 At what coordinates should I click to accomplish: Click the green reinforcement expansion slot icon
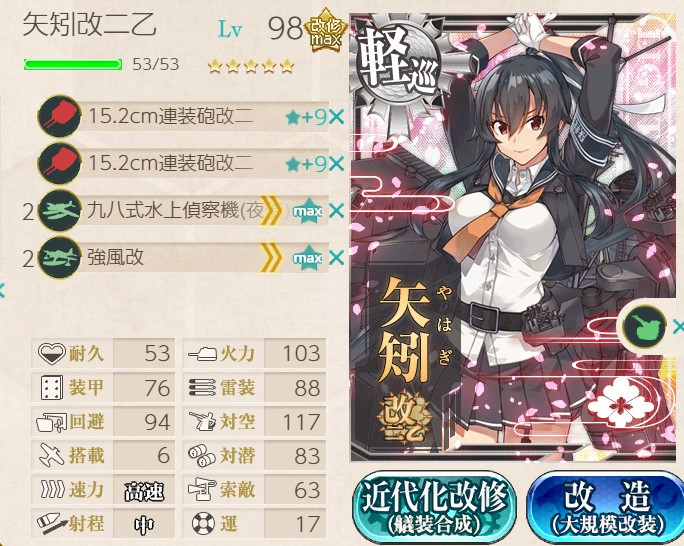[x=644, y=326]
